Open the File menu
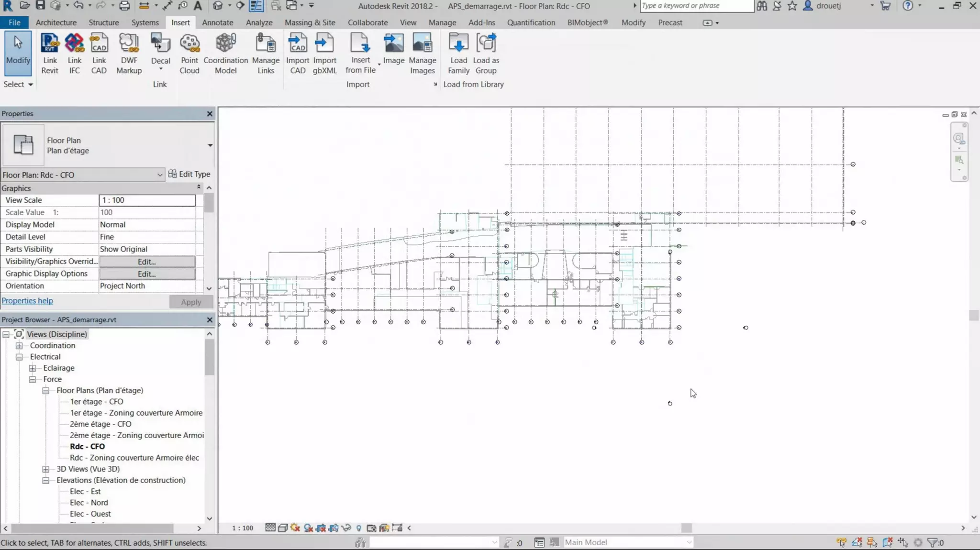The height and width of the screenshot is (550, 980). click(14, 22)
